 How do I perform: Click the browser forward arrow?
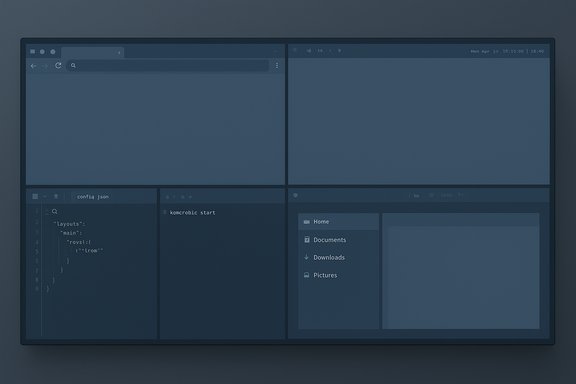[x=46, y=66]
